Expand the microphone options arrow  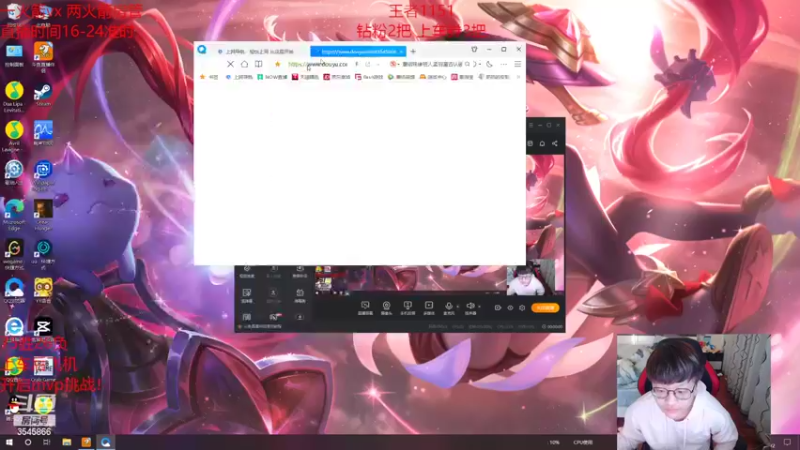pos(457,306)
